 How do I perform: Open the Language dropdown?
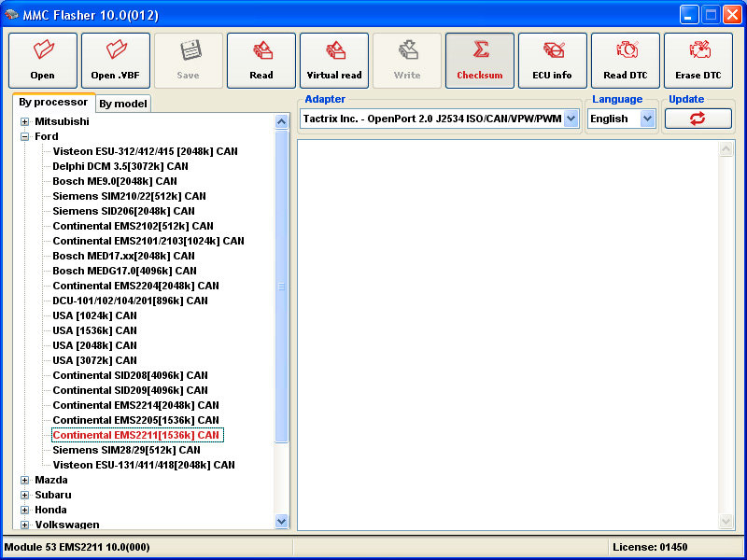[647, 119]
